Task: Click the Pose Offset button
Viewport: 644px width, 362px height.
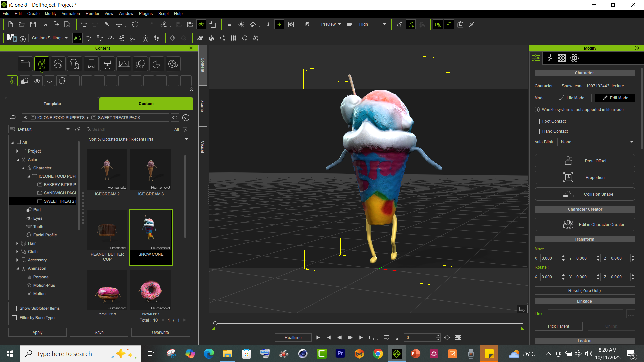Action: [585, 161]
